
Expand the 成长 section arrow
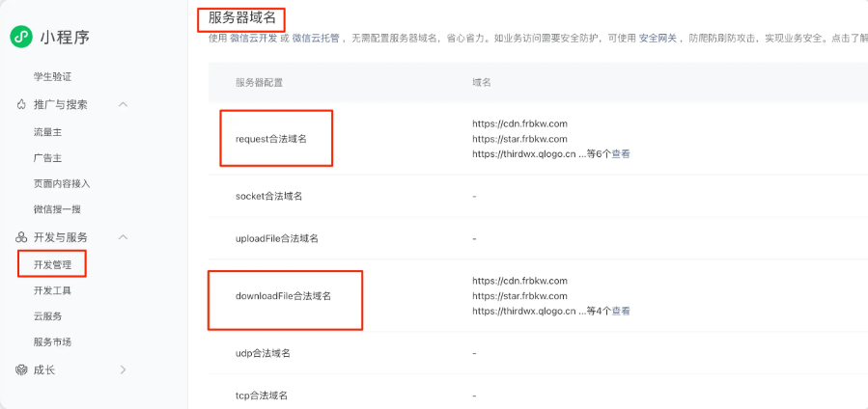click(124, 370)
